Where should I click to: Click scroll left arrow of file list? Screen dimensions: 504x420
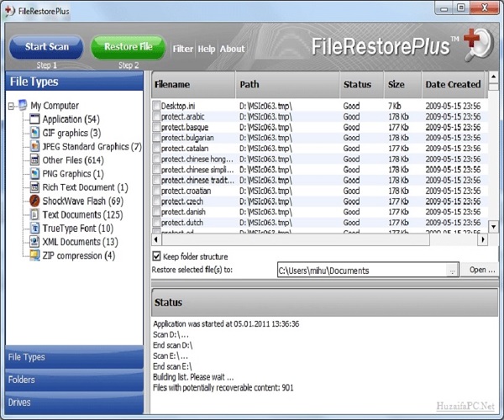[156, 239]
